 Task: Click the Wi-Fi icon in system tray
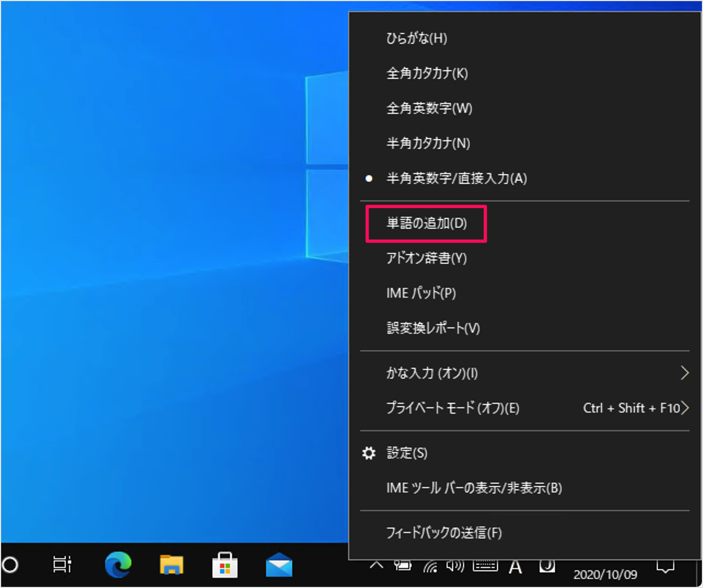(430, 566)
